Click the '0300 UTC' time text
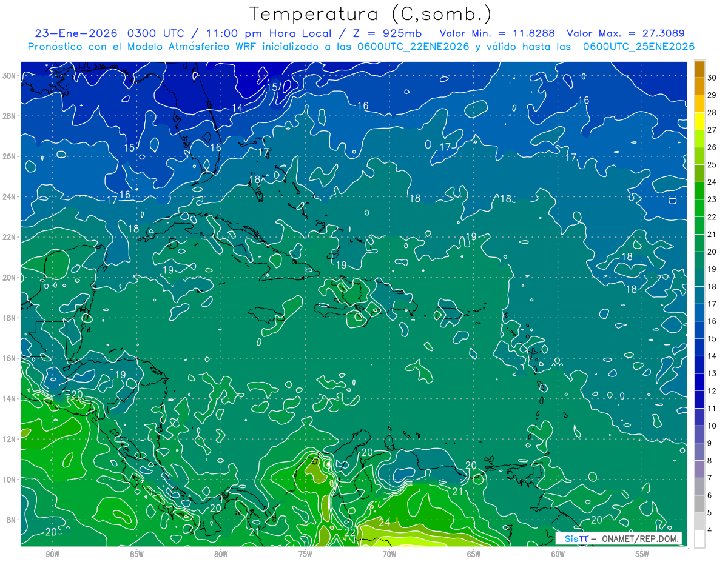The image size is (728, 562). click(x=157, y=33)
